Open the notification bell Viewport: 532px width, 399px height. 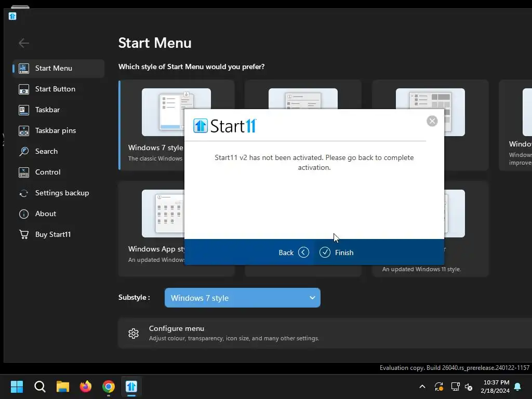click(x=518, y=387)
